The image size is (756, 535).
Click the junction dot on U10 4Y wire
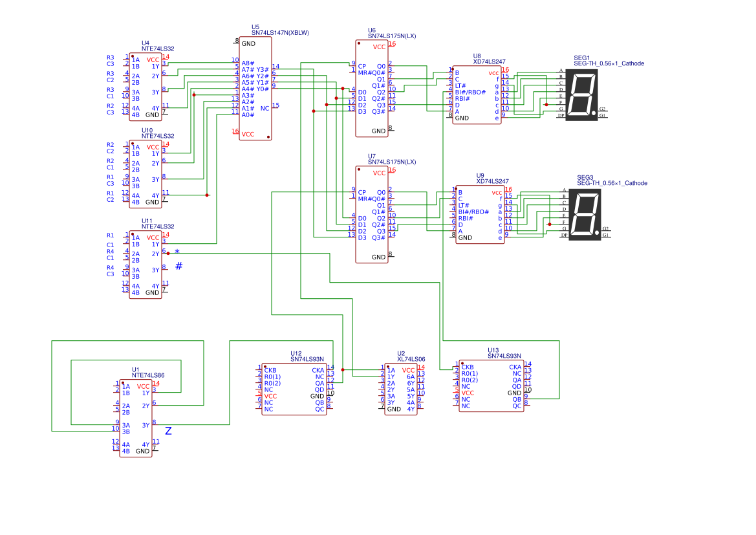click(x=207, y=195)
